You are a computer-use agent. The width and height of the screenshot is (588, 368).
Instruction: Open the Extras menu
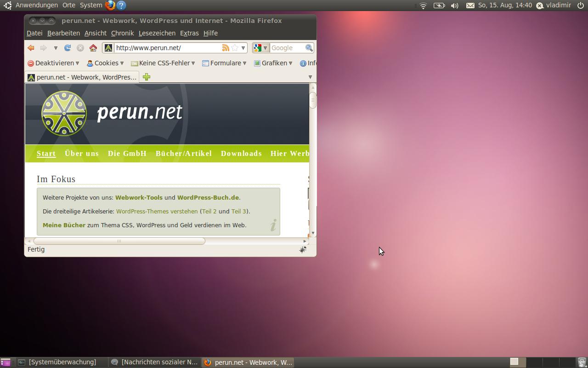tap(189, 33)
